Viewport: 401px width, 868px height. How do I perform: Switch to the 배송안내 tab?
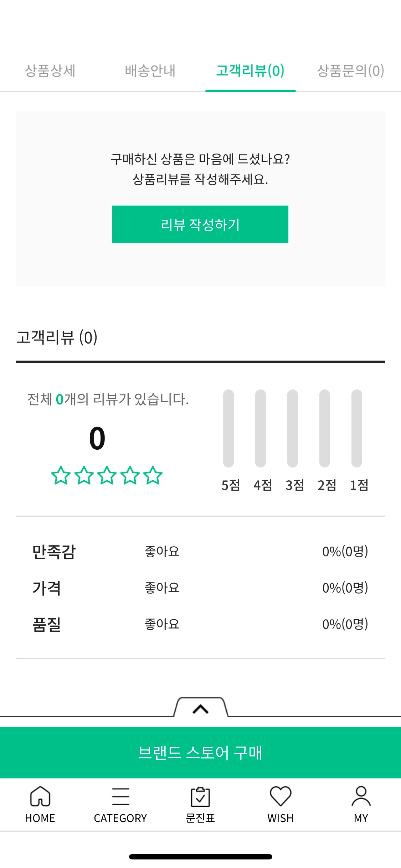click(150, 71)
